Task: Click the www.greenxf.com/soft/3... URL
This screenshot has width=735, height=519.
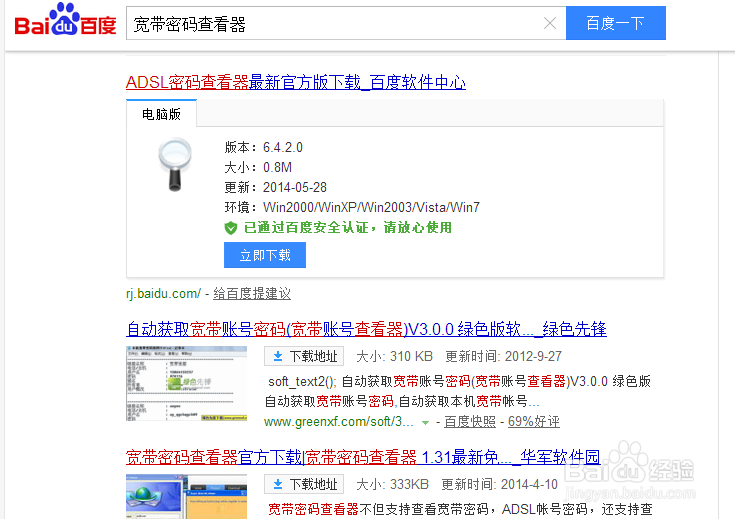Action: pyautogui.click(x=339, y=421)
